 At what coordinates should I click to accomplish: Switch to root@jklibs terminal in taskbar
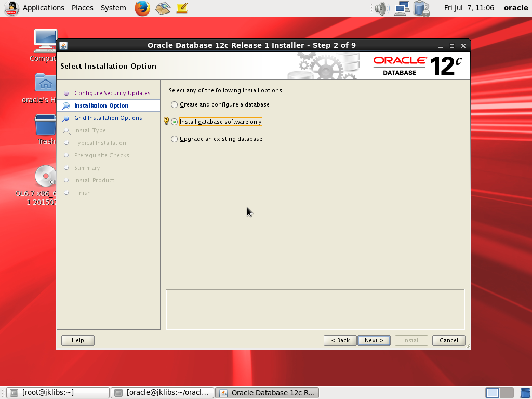pyautogui.click(x=58, y=393)
